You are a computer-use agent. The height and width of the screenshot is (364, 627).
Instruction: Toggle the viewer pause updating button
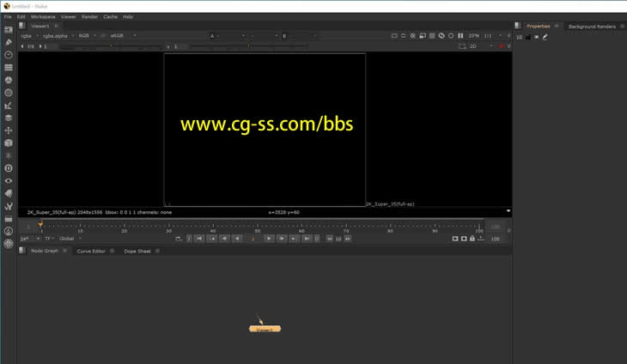[460, 35]
